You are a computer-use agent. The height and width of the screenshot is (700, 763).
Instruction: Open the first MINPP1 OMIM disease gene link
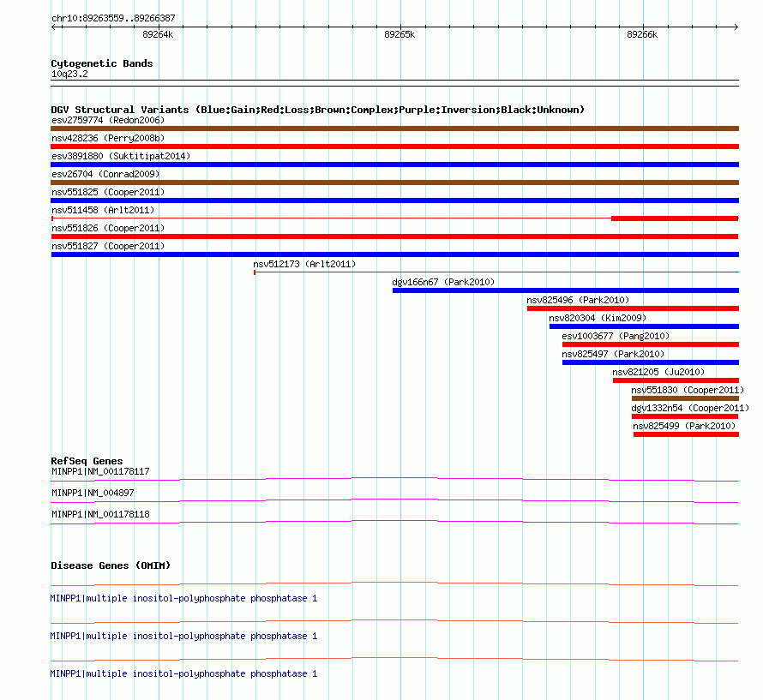tap(184, 598)
